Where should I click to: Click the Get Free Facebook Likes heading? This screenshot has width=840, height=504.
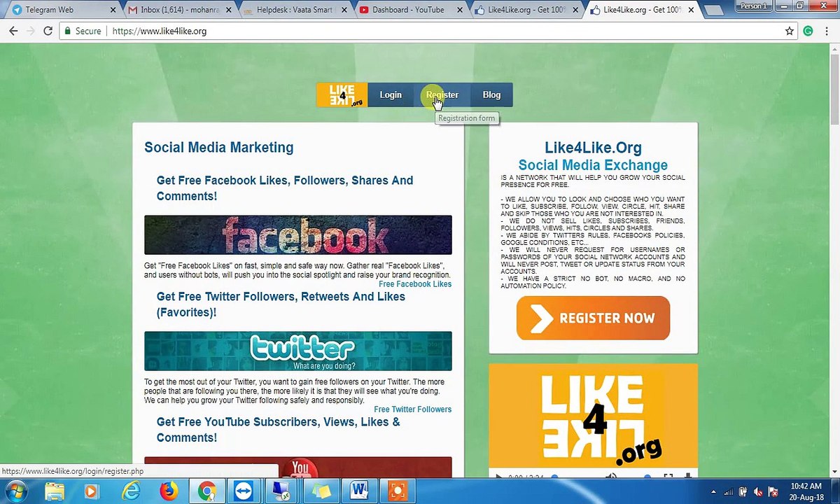285,188
